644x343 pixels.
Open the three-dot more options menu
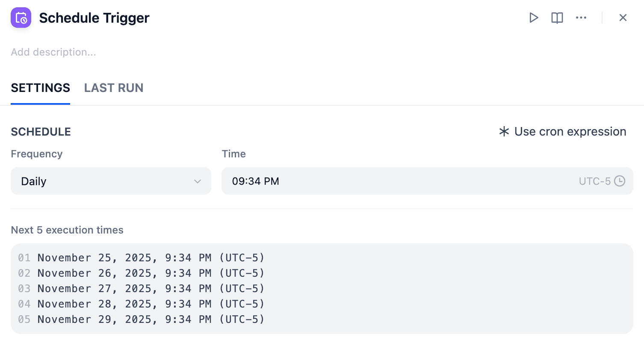coord(581,18)
